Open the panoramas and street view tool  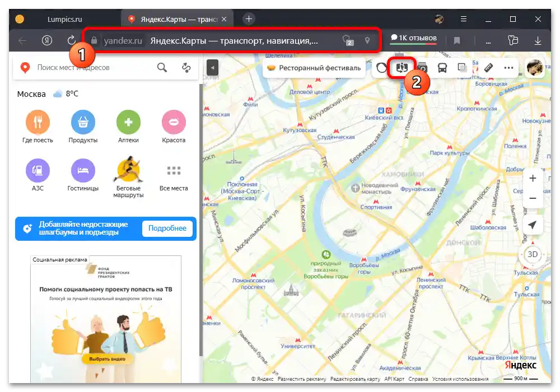click(x=402, y=67)
